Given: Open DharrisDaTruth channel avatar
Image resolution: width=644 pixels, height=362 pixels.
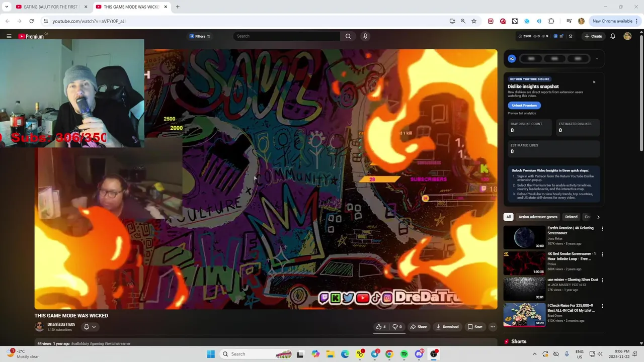Looking at the screenshot, I should point(39,327).
